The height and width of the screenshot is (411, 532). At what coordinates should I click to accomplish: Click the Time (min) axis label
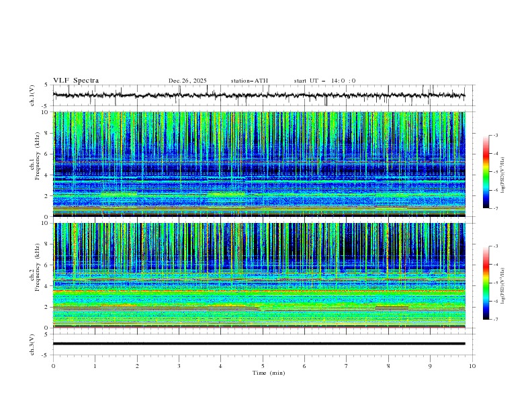pyautogui.click(x=267, y=373)
